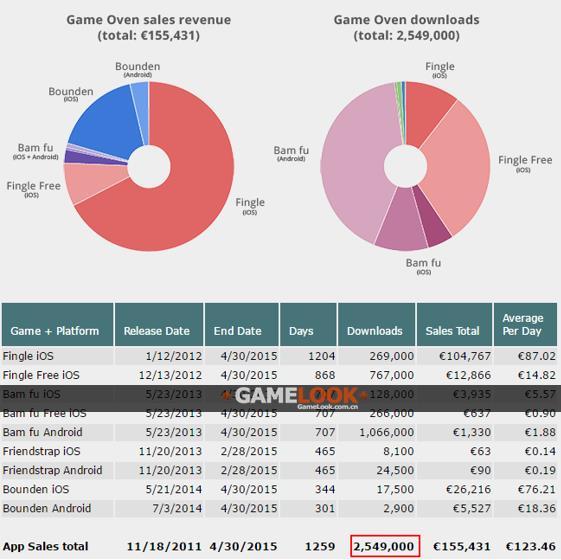Select 'Fingle (iOS)' label on downloads chart
This screenshot has height=560, width=561.
point(440,69)
